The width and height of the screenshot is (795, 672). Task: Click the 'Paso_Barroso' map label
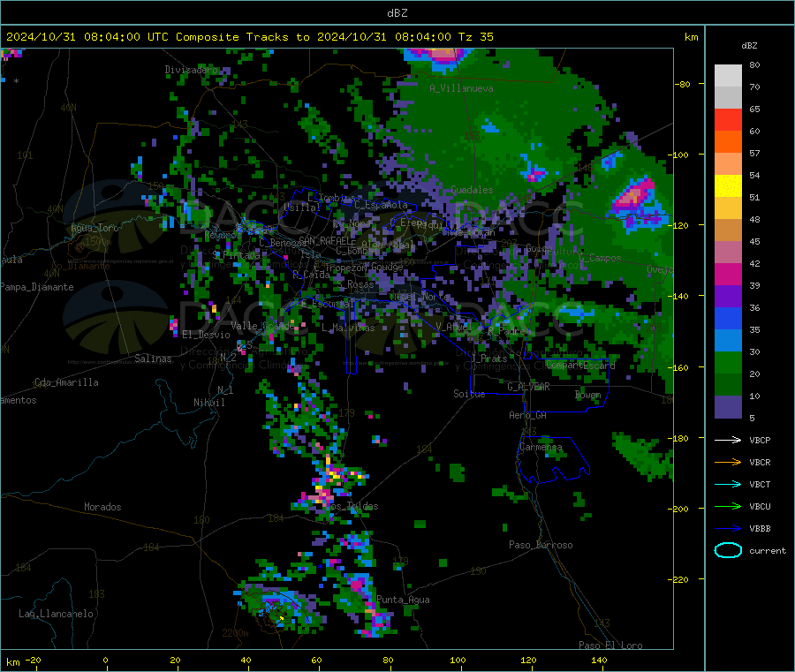541,545
